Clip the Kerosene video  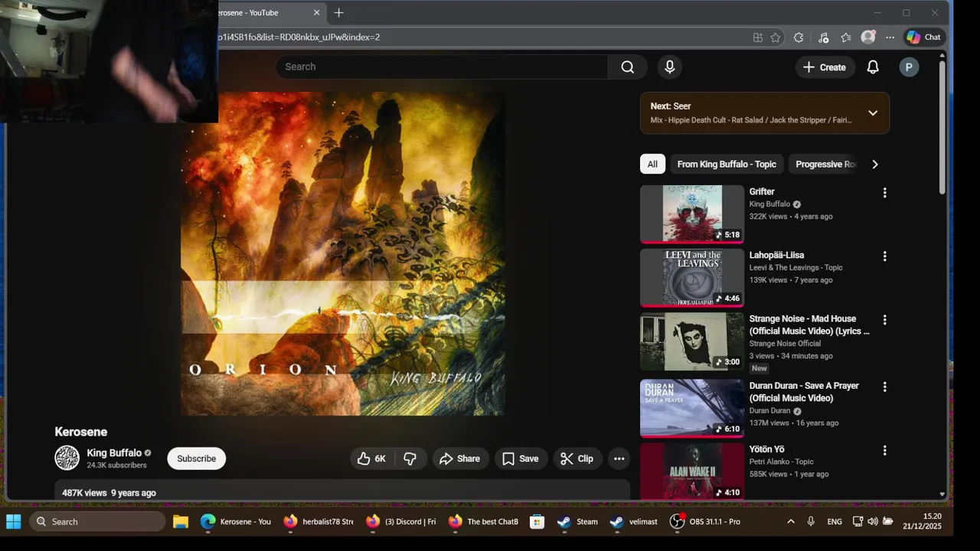click(x=577, y=458)
